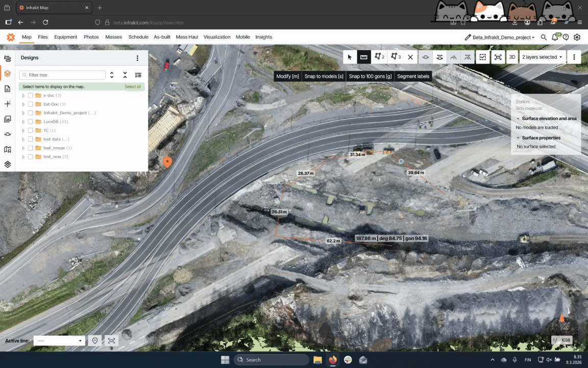The image size is (588, 368).
Task: Open tree settings icon beside filter
Action: pyautogui.click(x=138, y=75)
